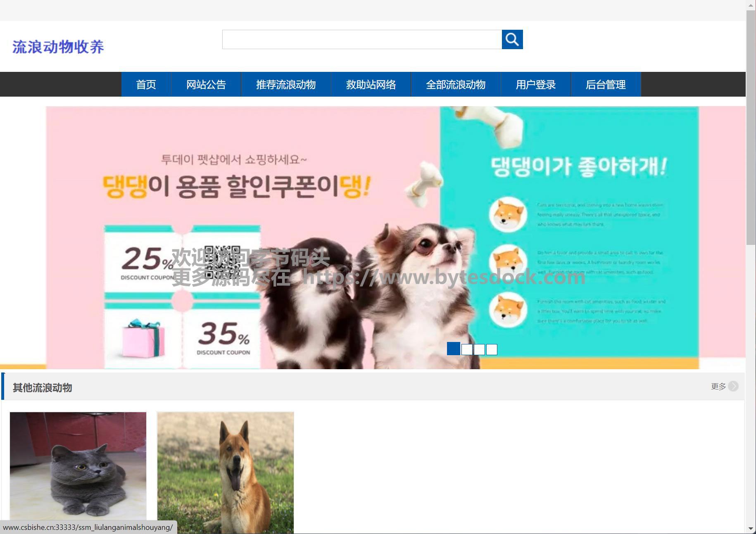
Task: Click the pet shop banner image
Action: 372,206
